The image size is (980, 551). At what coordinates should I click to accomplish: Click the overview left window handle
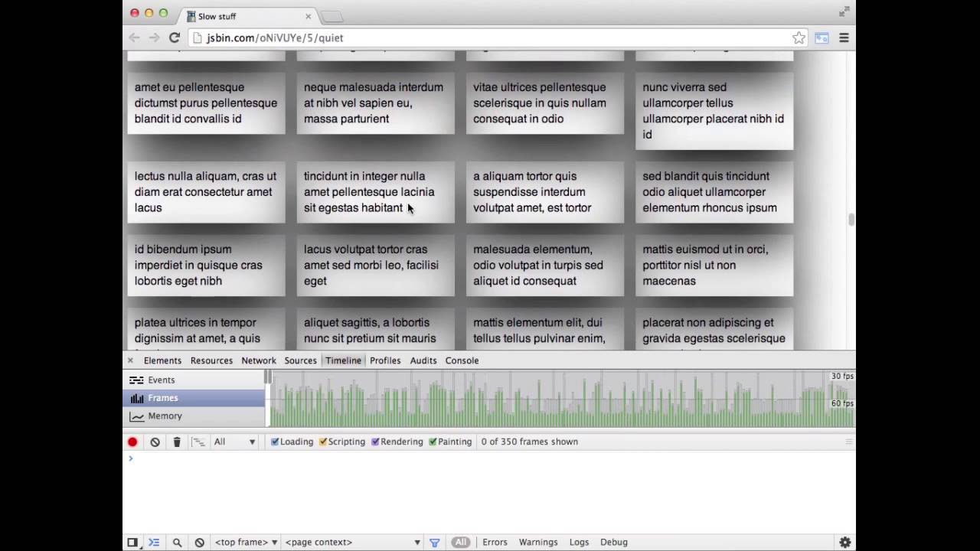pos(268,377)
